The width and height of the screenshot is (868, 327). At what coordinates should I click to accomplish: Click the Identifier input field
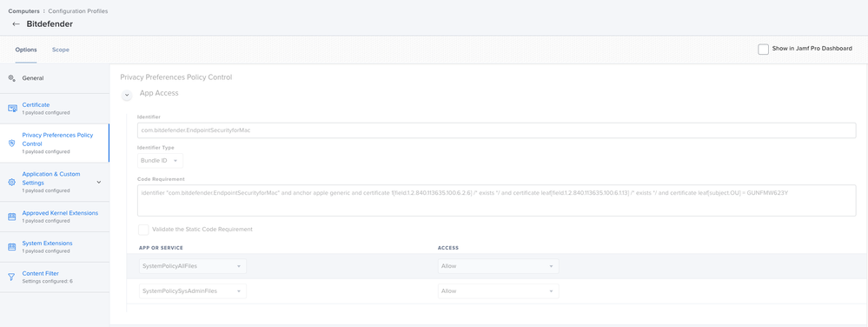point(496,130)
